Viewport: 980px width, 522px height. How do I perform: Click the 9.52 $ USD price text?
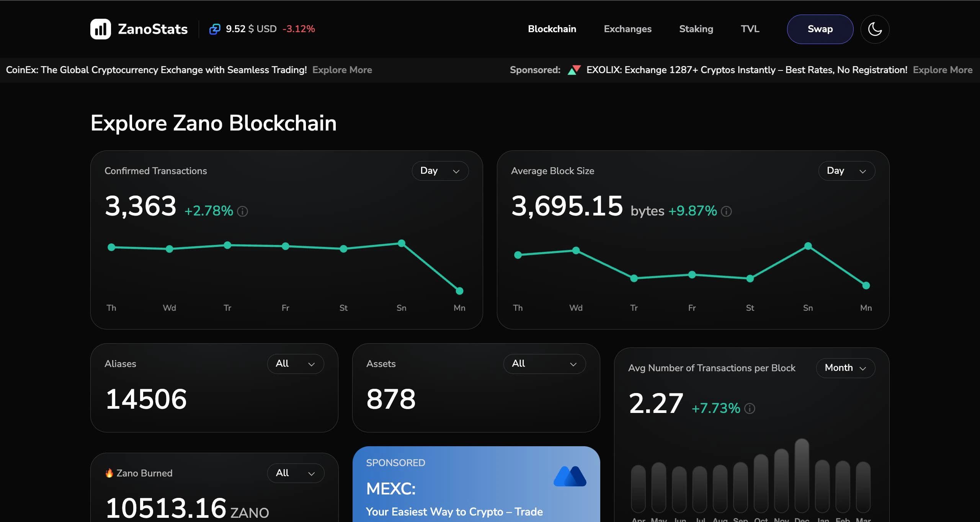(x=251, y=29)
